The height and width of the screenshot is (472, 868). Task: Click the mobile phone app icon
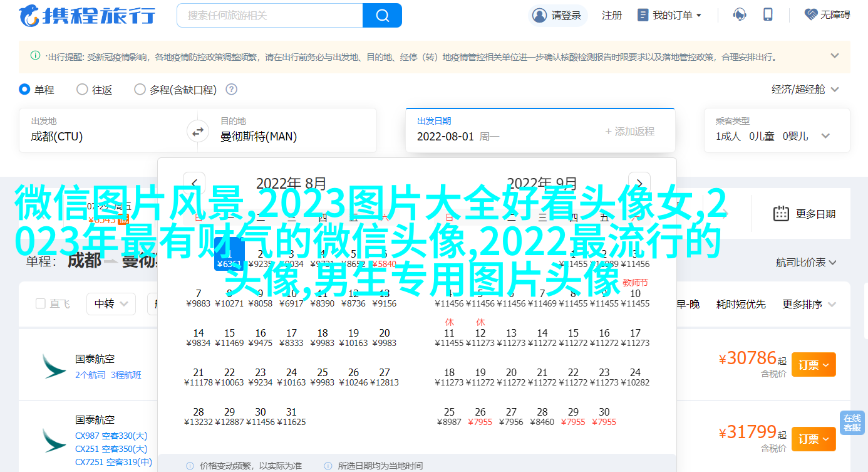click(x=768, y=14)
